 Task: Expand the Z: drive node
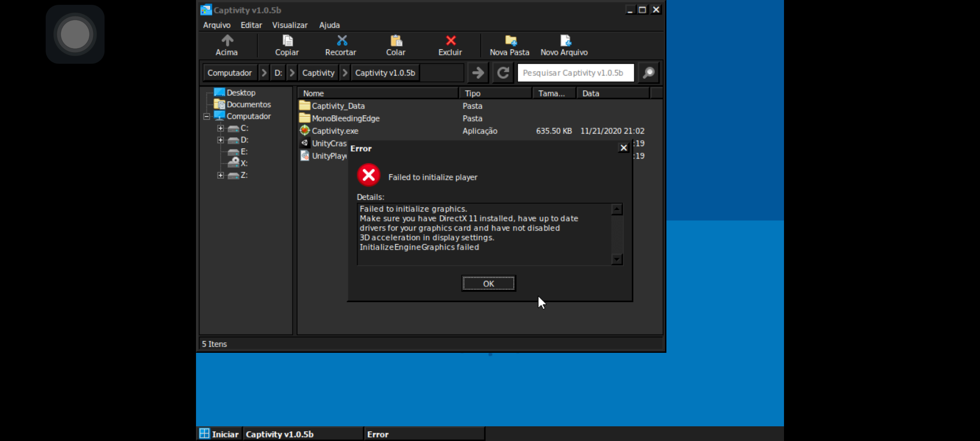tap(220, 175)
